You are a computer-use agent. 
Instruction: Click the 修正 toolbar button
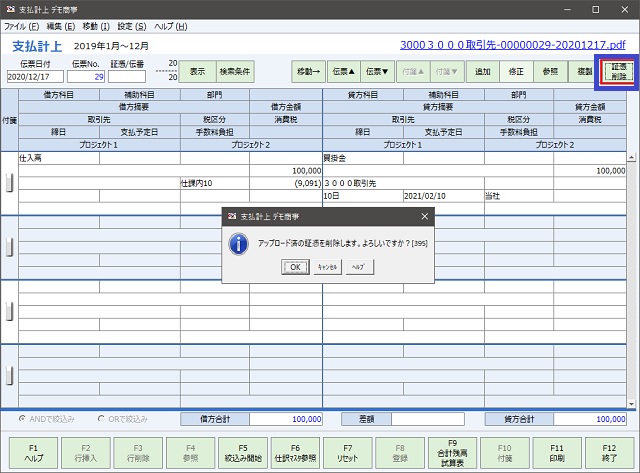516,71
